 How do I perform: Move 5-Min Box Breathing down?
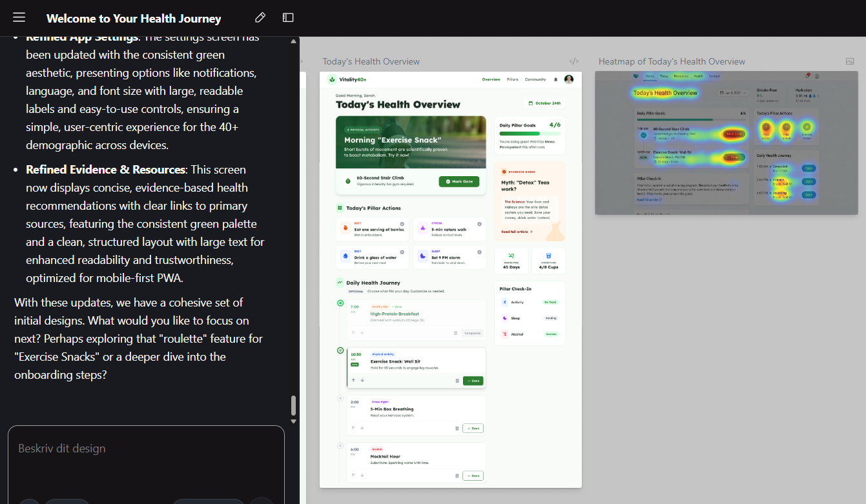point(362,428)
